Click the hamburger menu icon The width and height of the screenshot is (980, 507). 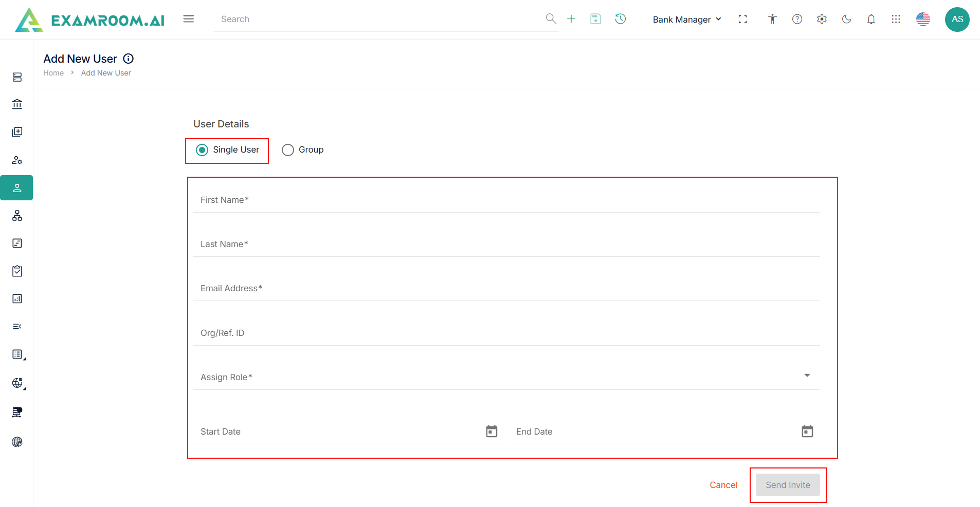coord(189,19)
